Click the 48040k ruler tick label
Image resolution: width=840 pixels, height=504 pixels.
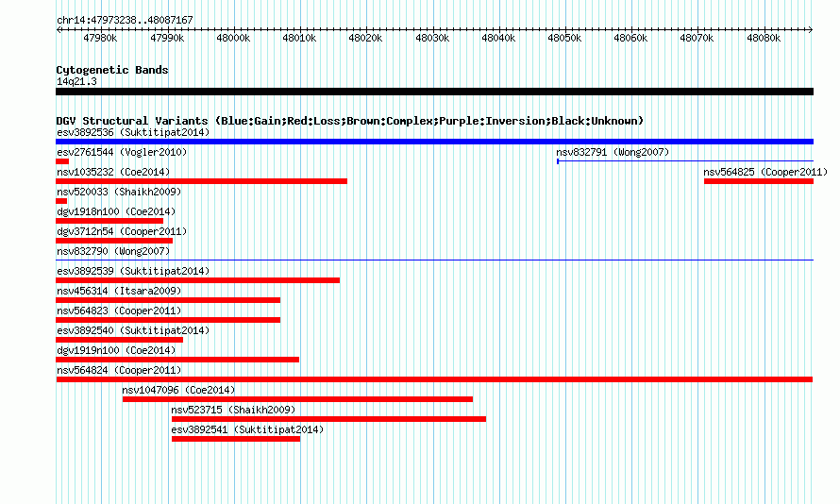tap(498, 38)
